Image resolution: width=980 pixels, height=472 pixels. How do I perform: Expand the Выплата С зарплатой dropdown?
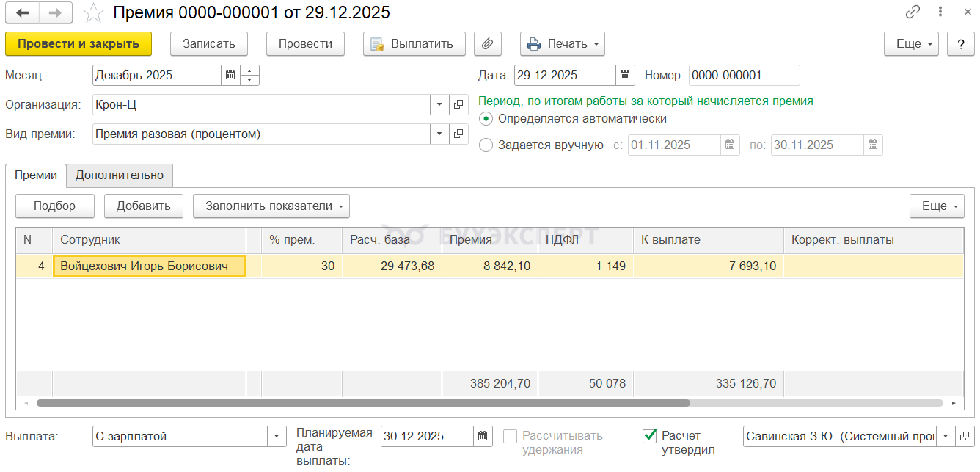277,436
